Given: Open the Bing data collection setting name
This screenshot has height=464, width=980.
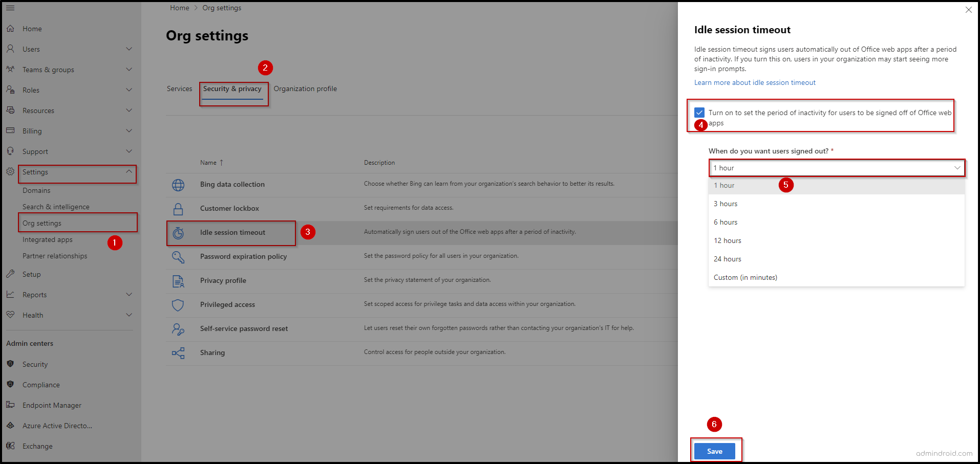Looking at the screenshot, I should point(232,185).
